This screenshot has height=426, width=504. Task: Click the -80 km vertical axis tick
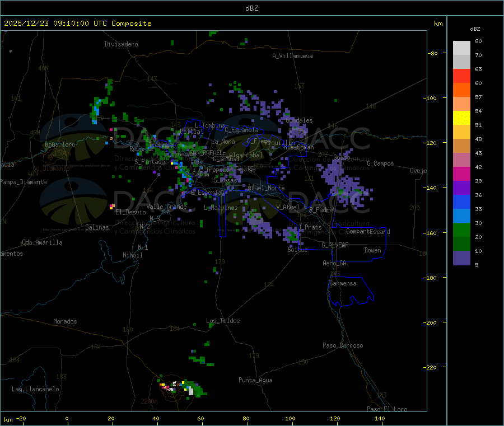pyautogui.click(x=433, y=53)
